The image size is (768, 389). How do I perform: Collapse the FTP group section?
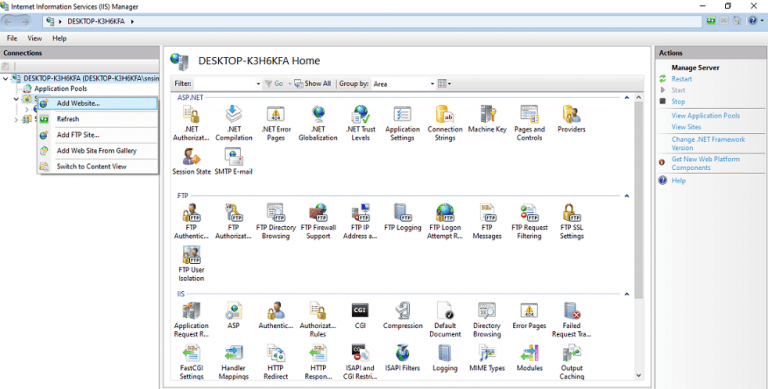(626, 195)
